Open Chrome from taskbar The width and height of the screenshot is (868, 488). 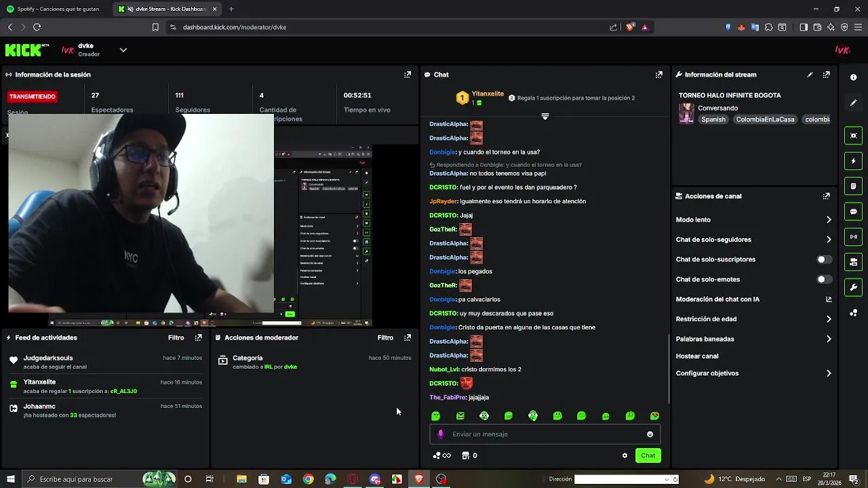click(309, 479)
